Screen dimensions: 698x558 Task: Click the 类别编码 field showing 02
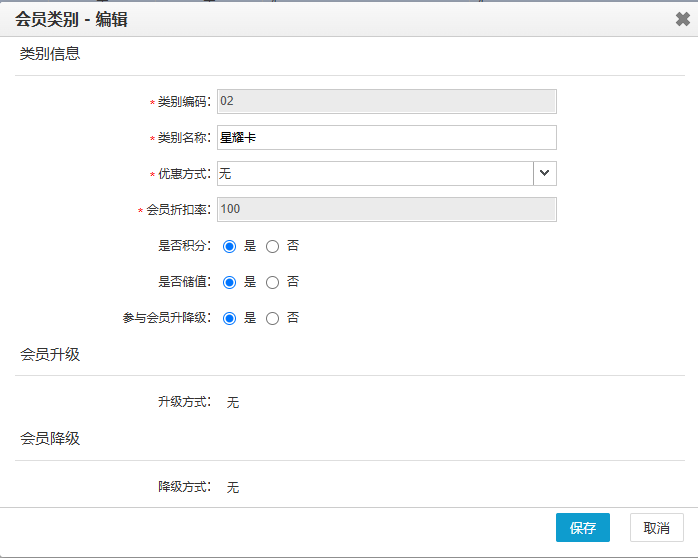click(386, 101)
